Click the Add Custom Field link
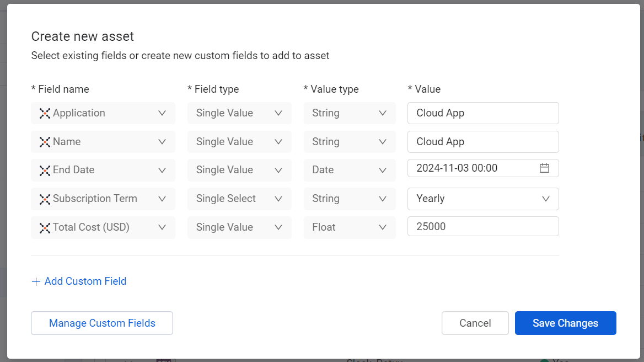Viewport: 644px width, 362px height. (x=85, y=281)
